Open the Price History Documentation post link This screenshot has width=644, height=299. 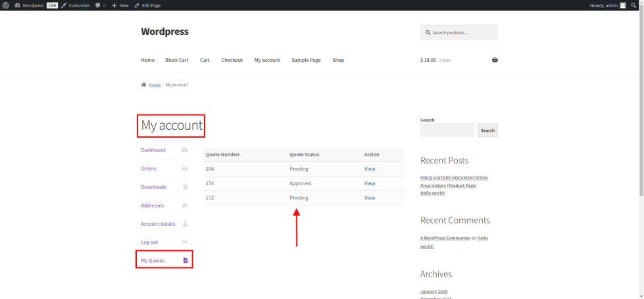(x=454, y=178)
